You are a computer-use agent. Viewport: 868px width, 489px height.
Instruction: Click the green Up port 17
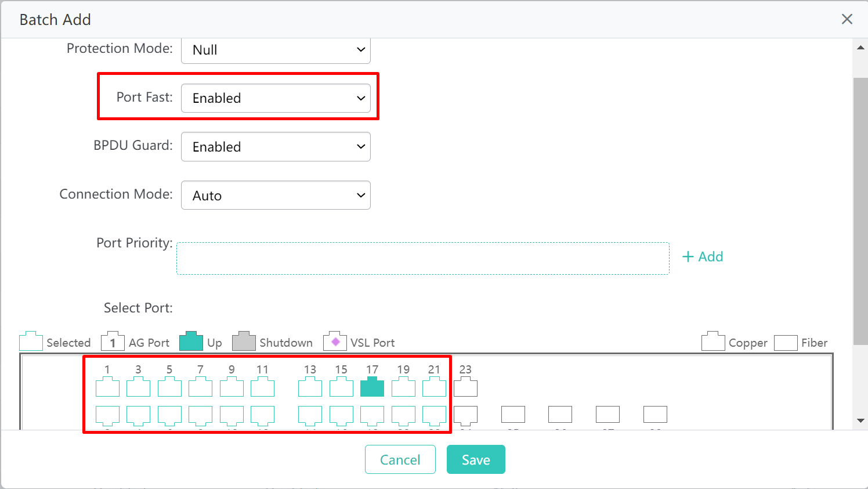(372, 386)
